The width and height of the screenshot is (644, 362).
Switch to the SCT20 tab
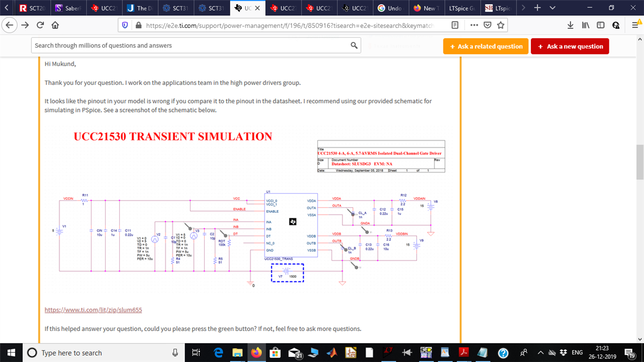click(32, 8)
